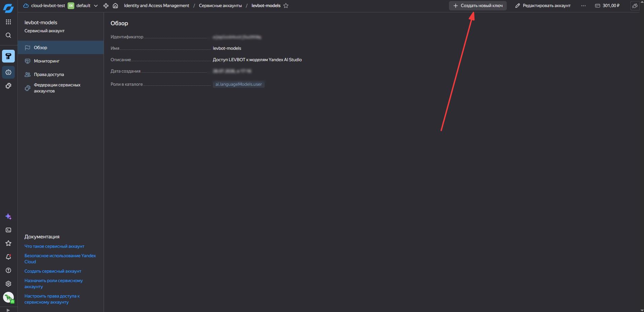Click the levbot-models sidebar title
This screenshot has width=644, height=312.
41,23
